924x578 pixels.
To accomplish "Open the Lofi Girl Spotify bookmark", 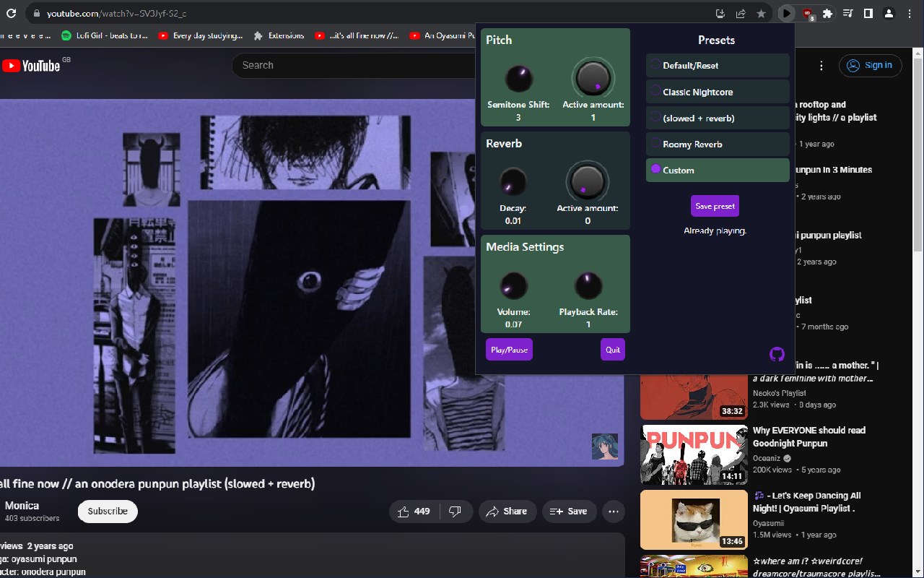I will pyautogui.click(x=105, y=35).
